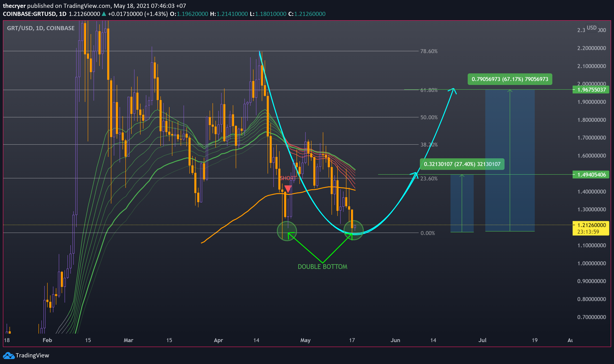Click the 1.80000000 price axis value
614x364 pixels.
click(591, 120)
